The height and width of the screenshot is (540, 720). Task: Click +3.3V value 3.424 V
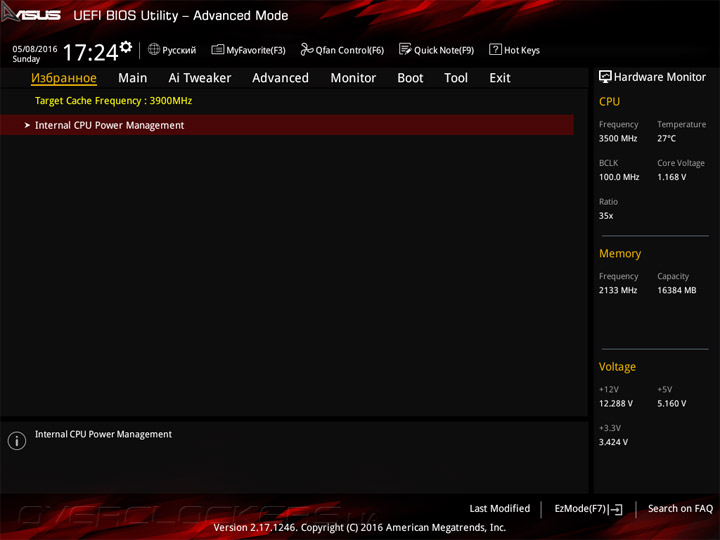[613, 442]
